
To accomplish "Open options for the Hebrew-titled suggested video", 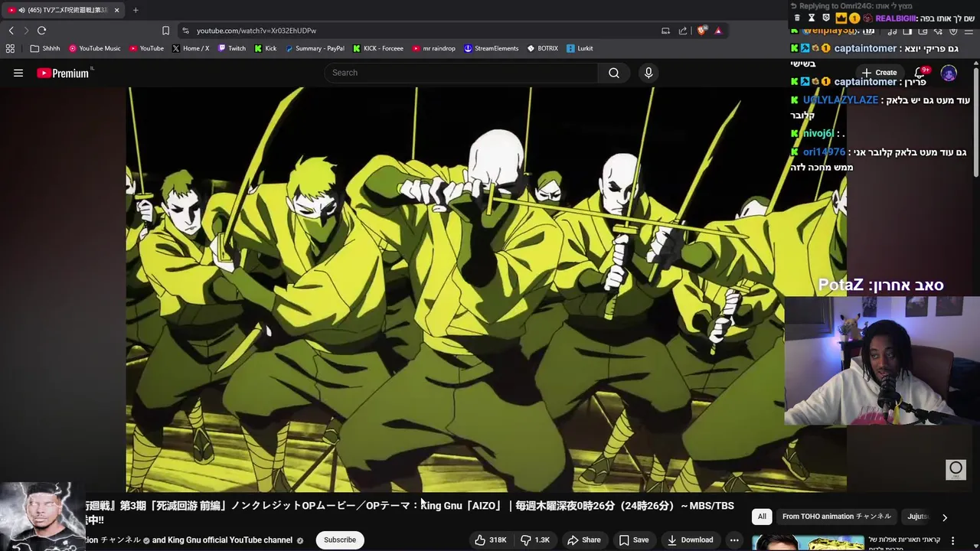I will point(953,540).
